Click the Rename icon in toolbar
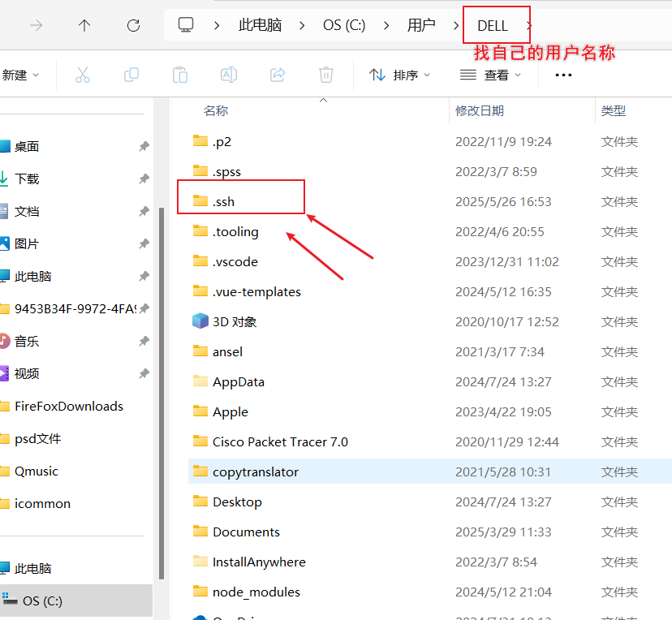This screenshot has height=620, width=672. pos(229,75)
